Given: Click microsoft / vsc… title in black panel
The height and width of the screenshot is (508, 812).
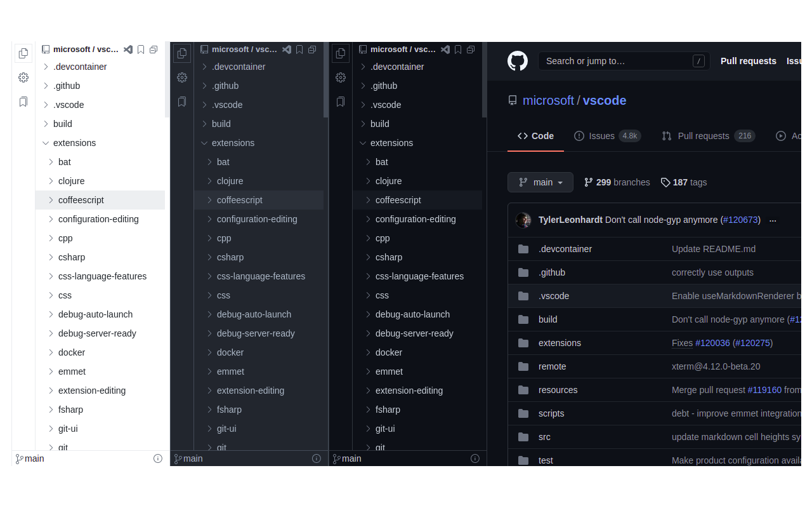Looking at the screenshot, I should (403, 50).
